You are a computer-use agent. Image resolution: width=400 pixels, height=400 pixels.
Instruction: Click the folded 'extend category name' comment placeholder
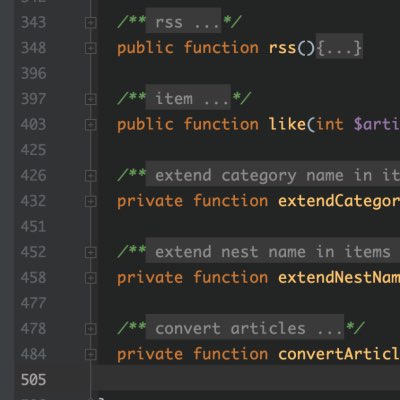pyautogui.click(x=273, y=175)
